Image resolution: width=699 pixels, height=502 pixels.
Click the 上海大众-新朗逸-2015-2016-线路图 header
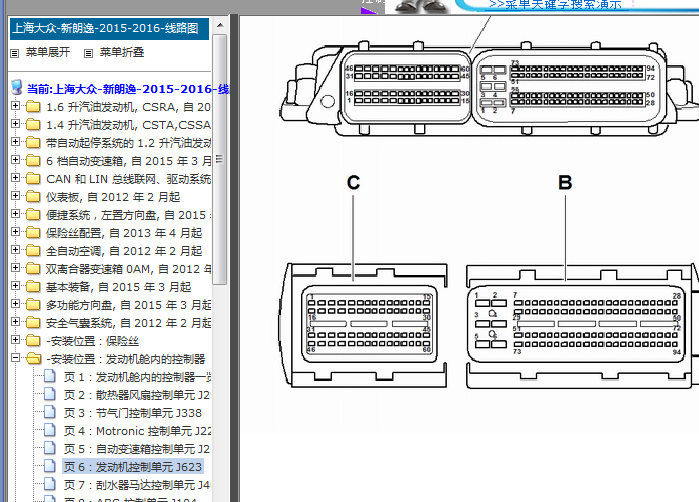[x=109, y=29]
